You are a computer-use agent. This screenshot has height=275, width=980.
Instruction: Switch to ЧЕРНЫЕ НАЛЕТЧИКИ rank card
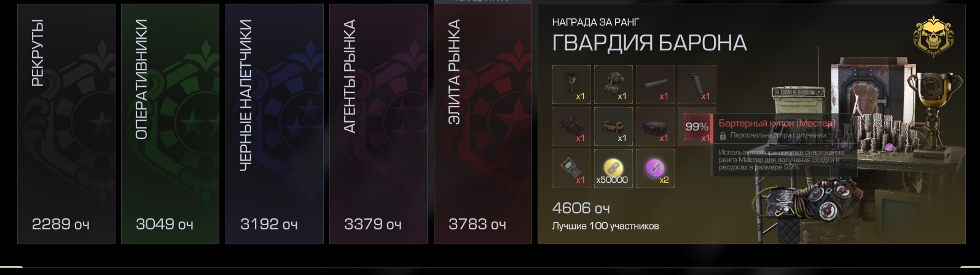[x=275, y=124]
